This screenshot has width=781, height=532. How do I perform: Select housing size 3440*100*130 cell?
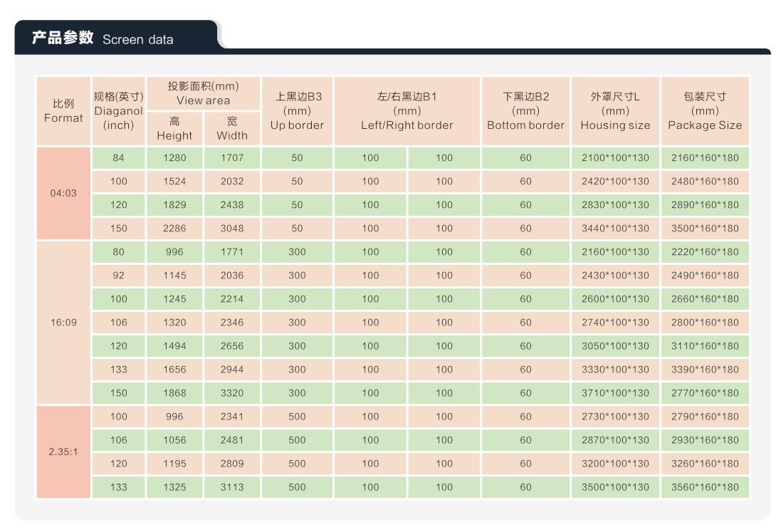(615, 229)
